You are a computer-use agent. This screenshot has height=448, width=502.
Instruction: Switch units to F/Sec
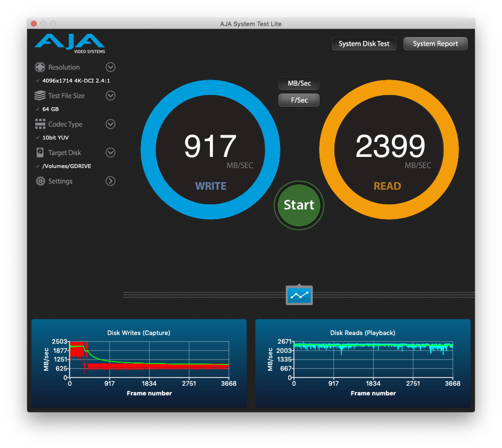tap(299, 100)
